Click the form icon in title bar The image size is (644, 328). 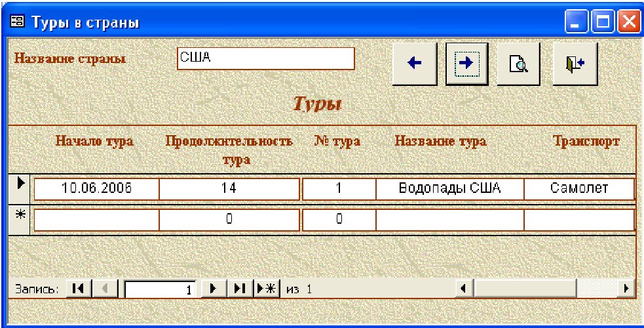(18, 22)
